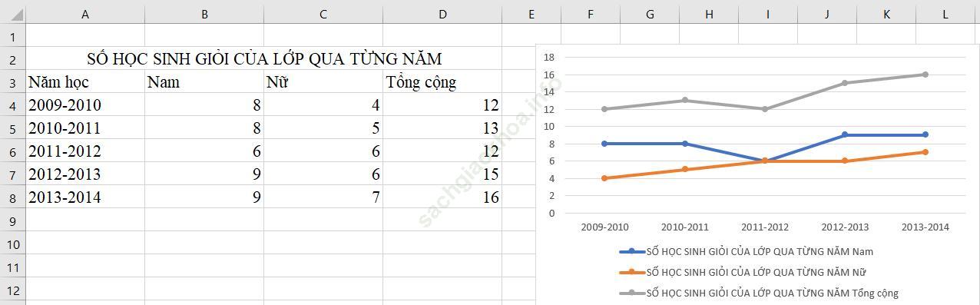Select column F header
980x305 pixels.
[590, 13]
